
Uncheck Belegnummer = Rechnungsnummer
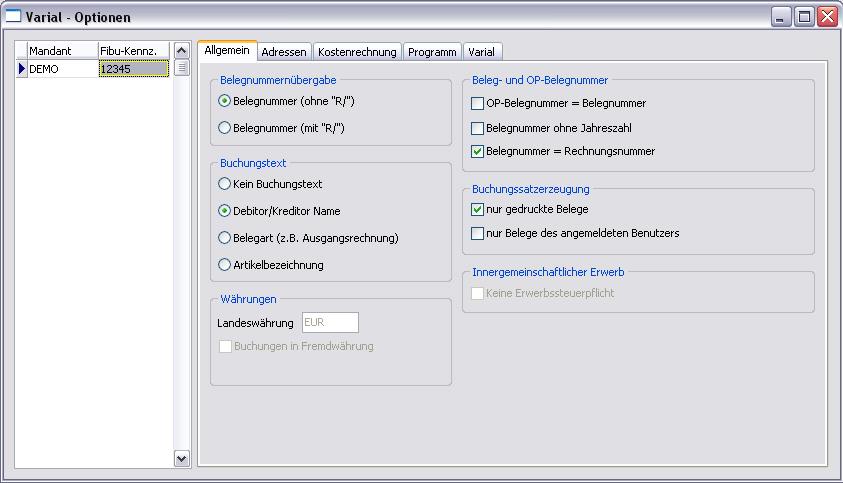pyautogui.click(x=477, y=152)
